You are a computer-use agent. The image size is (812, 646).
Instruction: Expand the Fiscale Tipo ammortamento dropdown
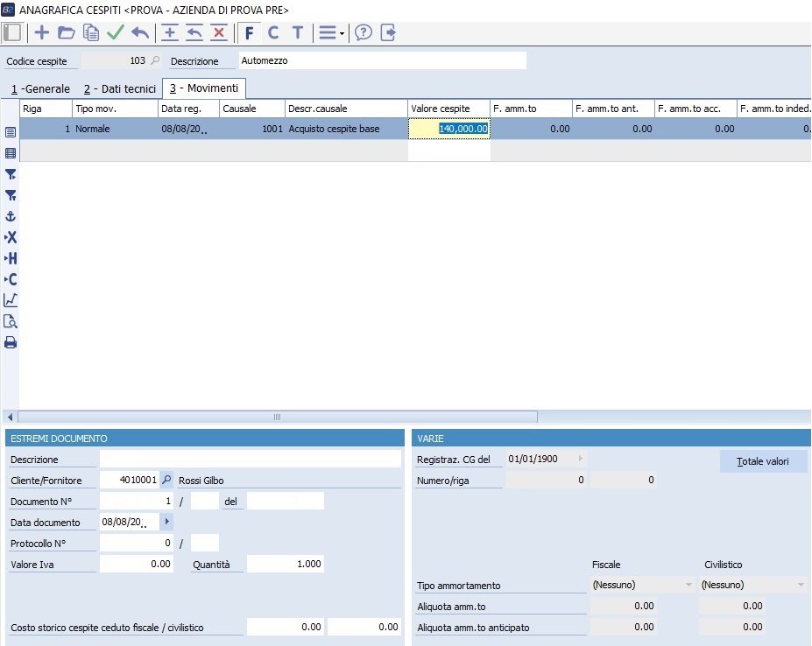pos(643,585)
